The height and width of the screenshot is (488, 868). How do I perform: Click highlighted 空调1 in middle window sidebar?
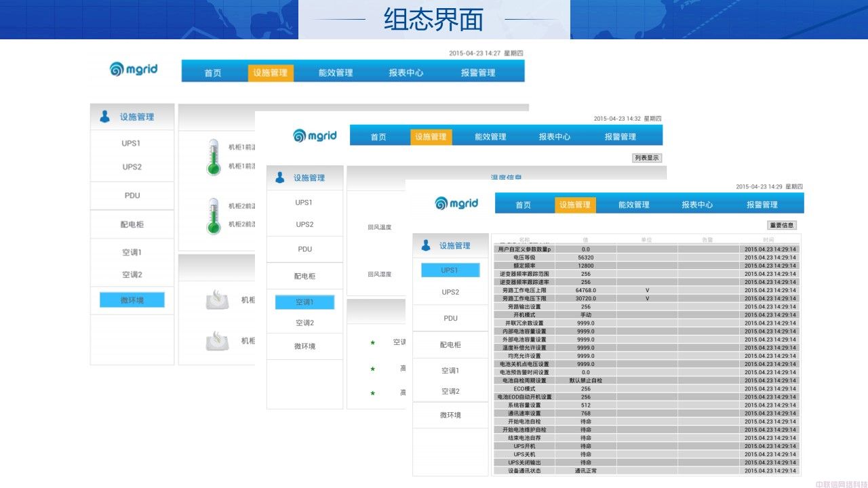tap(304, 302)
